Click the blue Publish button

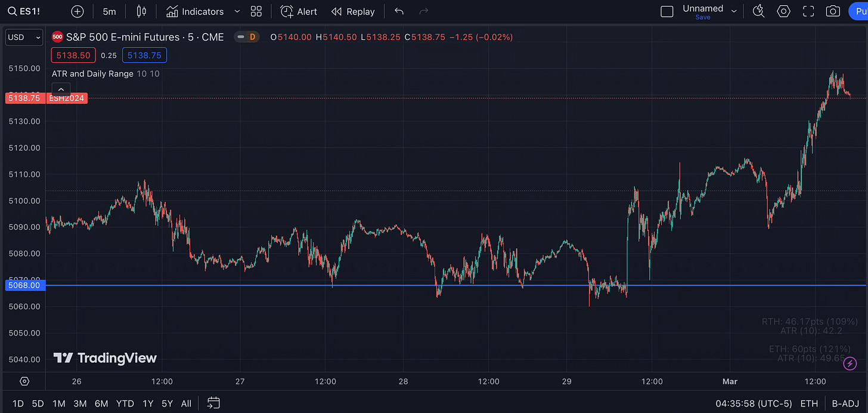[x=858, y=11]
